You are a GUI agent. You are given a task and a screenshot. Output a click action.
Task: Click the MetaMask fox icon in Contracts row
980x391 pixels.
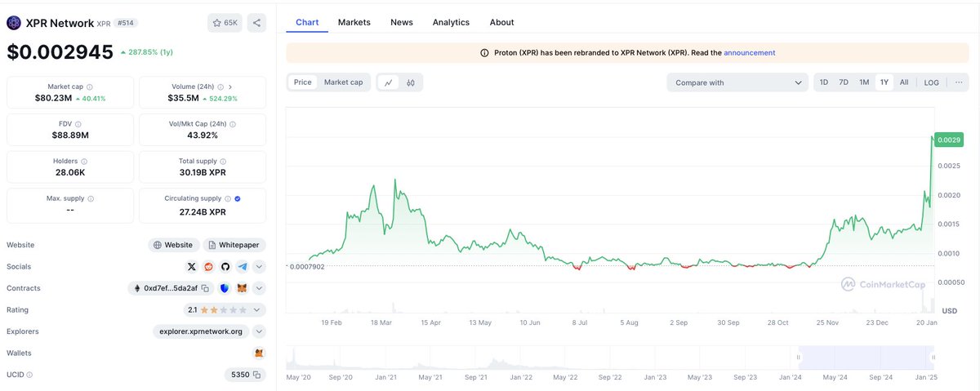pos(243,288)
